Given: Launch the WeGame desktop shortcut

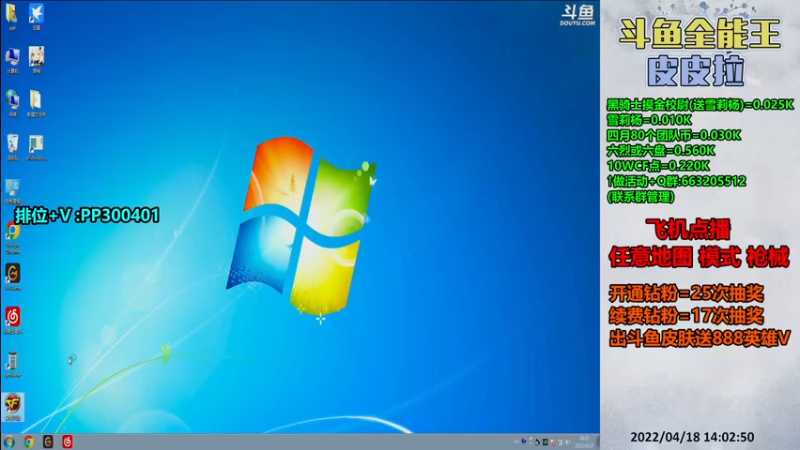Looking at the screenshot, I should tap(13, 277).
